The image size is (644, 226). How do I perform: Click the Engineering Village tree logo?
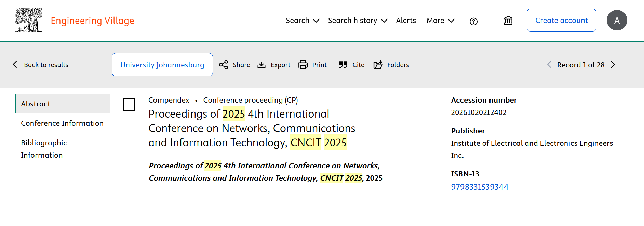(28, 20)
